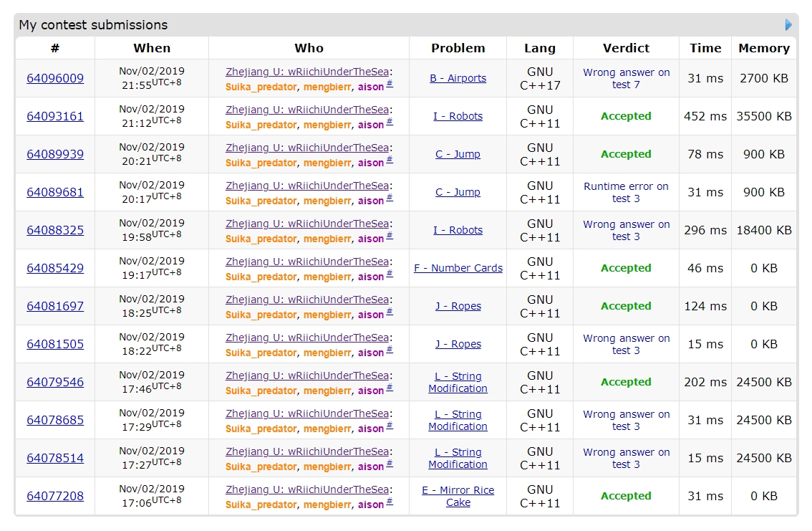This screenshot has height=531, width=812.
Task: Open submission 64093161 details
Action: click(55, 116)
